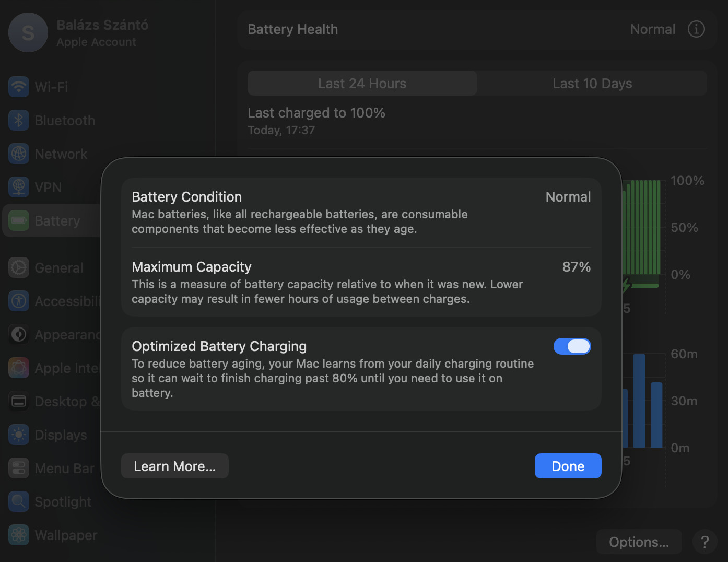Image resolution: width=728 pixels, height=562 pixels.
Task: Select Menu Bar in the sidebar
Action: point(64,469)
